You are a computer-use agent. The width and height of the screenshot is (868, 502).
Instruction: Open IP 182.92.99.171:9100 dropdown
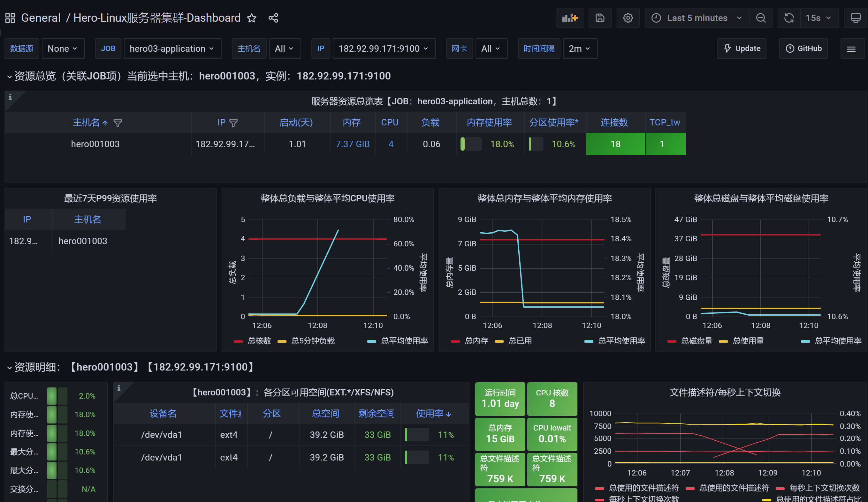(384, 49)
